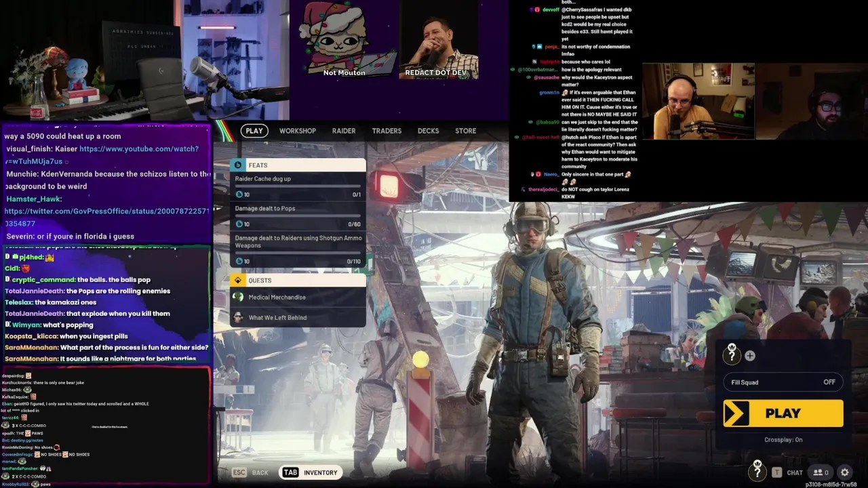Click the Damage dealt to Pops progress bar

point(298,216)
